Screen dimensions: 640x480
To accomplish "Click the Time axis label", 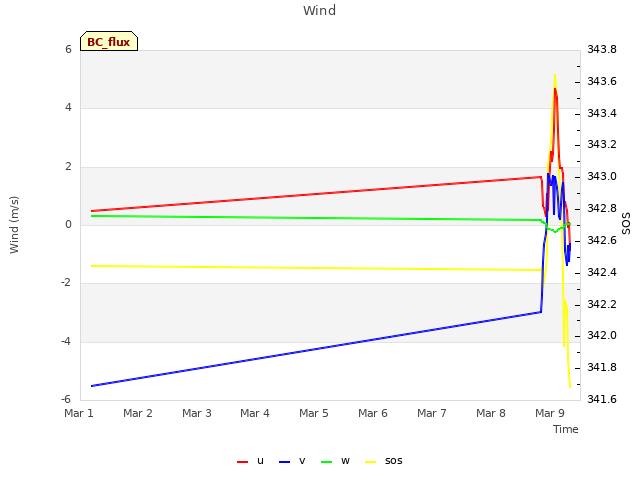I will pos(566,429).
